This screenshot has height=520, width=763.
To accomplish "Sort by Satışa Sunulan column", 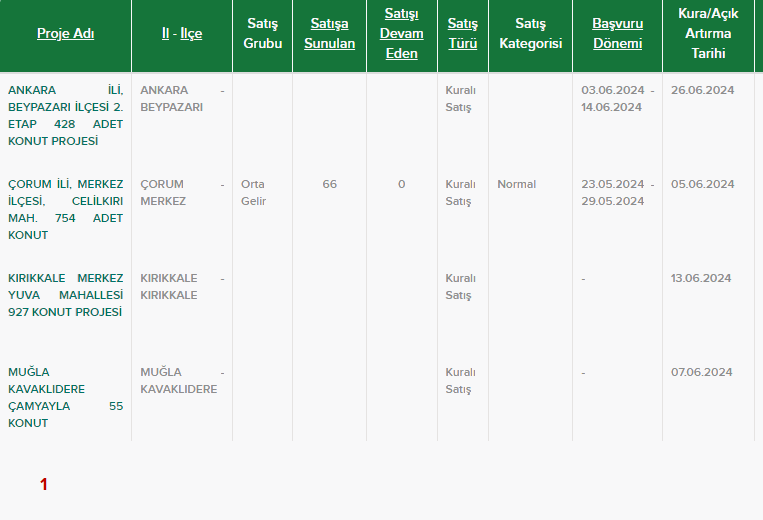I will coord(329,34).
